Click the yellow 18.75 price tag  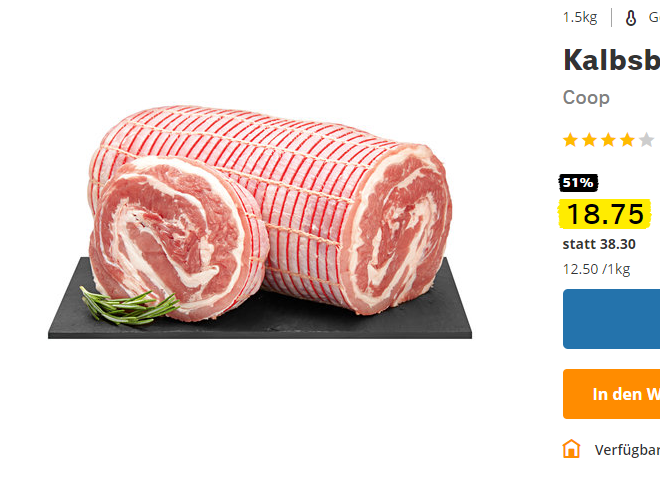[605, 214]
